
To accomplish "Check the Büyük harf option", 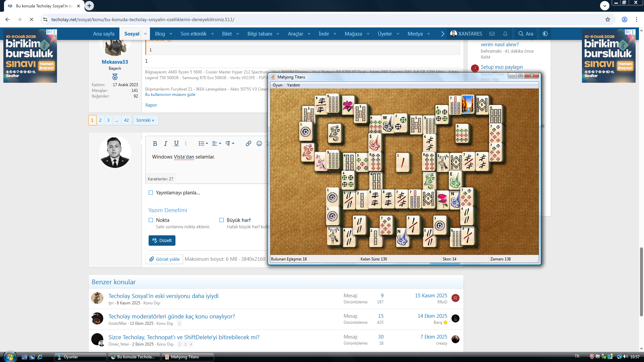I will (x=221, y=220).
